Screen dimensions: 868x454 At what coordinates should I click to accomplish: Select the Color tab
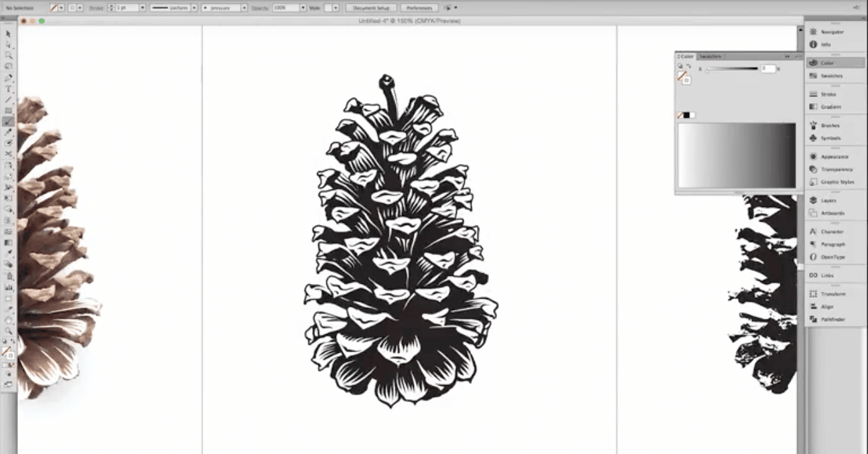coord(686,57)
